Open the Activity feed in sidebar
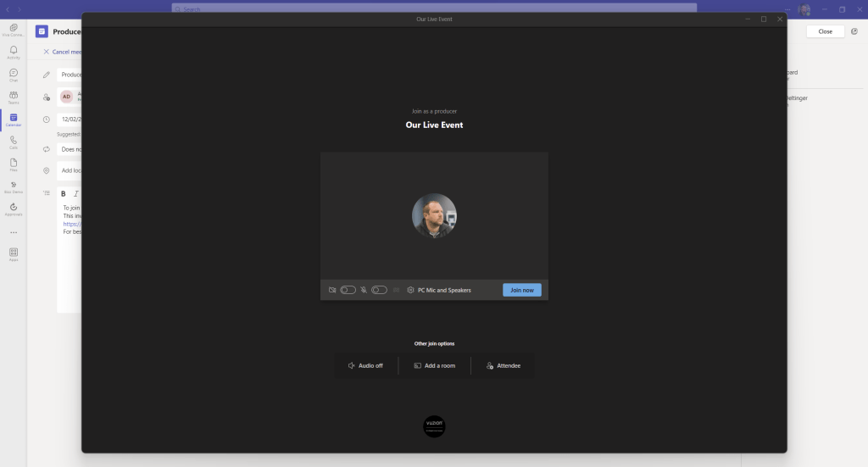The width and height of the screenshot is (868, 467). (13, 52)
